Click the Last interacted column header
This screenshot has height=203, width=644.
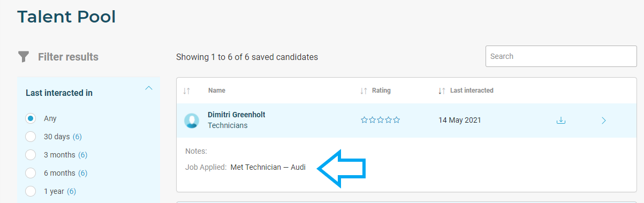472,91
